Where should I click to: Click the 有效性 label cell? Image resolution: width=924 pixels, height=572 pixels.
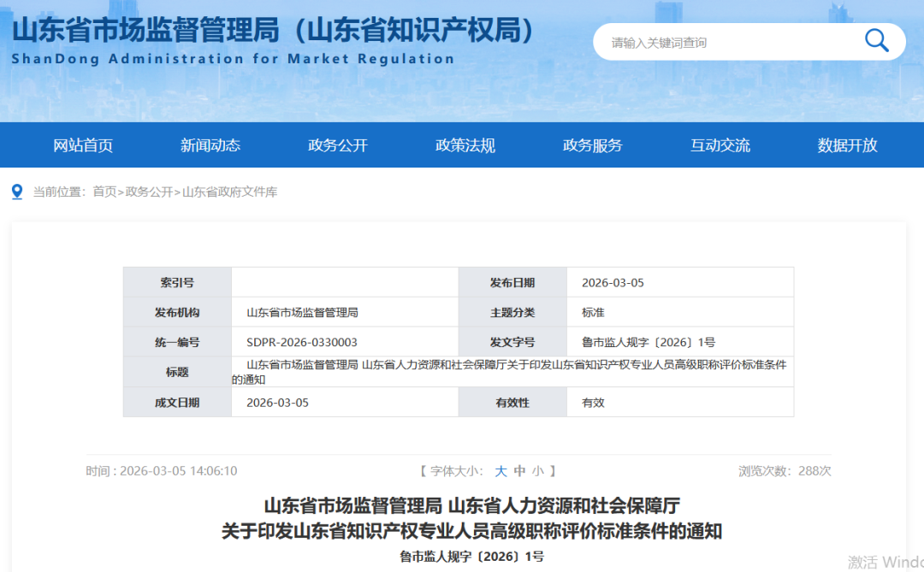click(512, 403)
